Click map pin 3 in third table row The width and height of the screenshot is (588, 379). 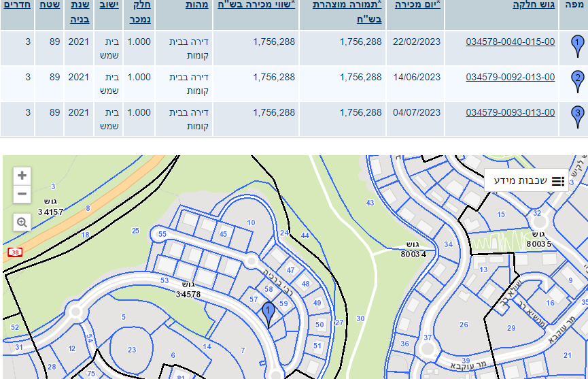coord(578,117)
